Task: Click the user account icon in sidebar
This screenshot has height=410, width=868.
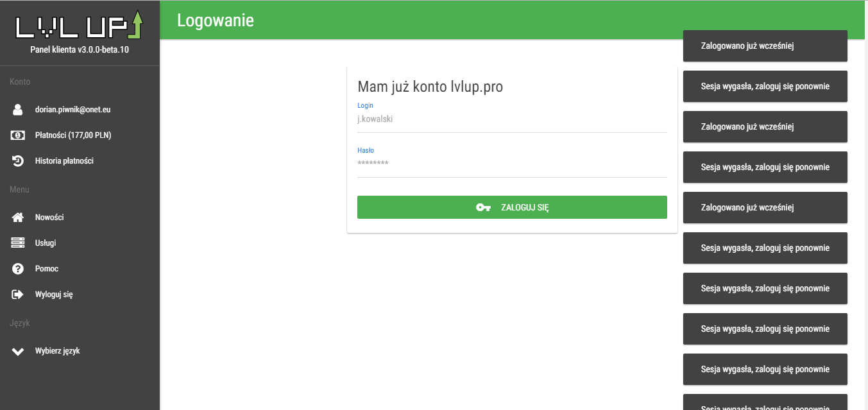Action: pos(18,110)
